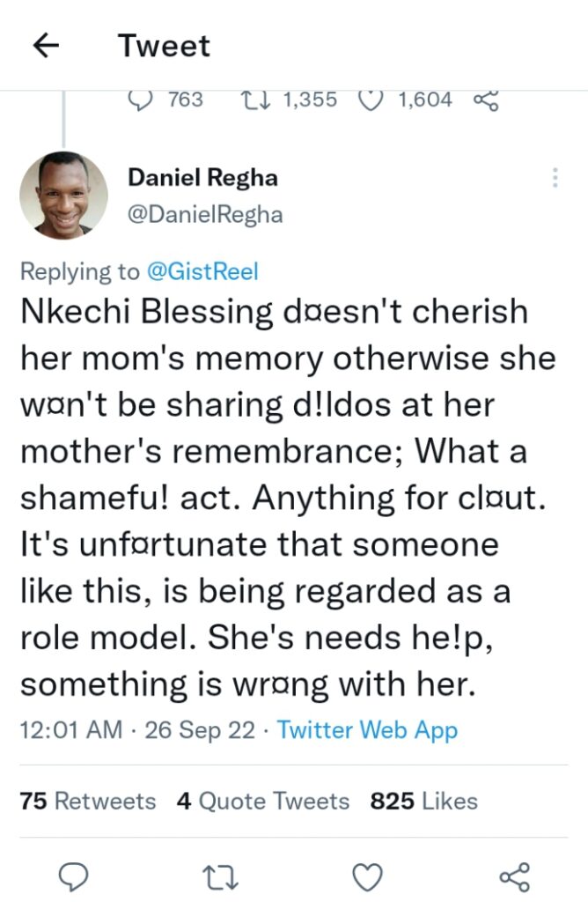Open the @GistReel mention link
This screenshot has width=588, height=902.
pyautogui.click(x=203, y=271)
